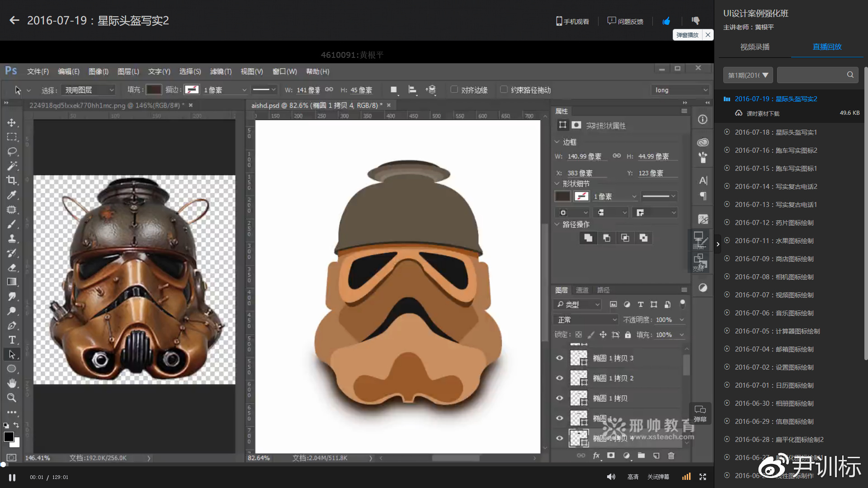Enable the 对齐边缘 checkbox
The width and height of the screenshot is (868, 488).
pyautogui.click(x=454, y=89)
